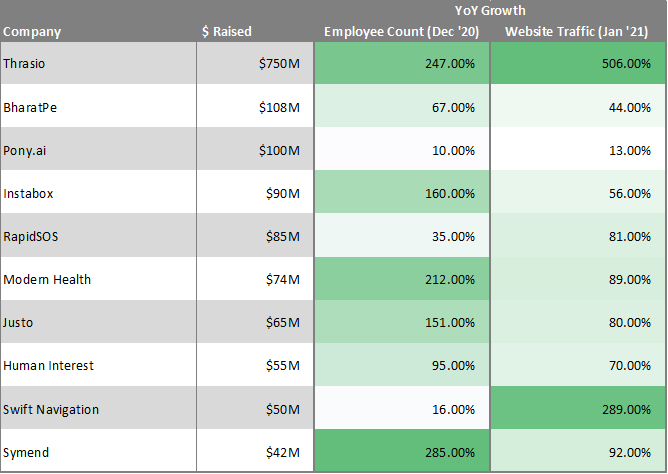Screen dimensions: 668x474
Task: Click the 506.00% website traffic cell
Action: (578, 63)
